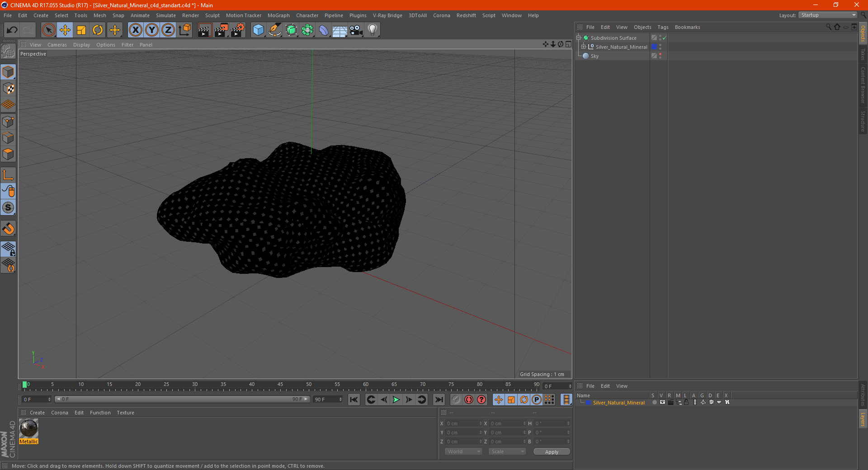Open viewport Display menu
The height and width of the screenshot is (470, 868).
point(81,45)
